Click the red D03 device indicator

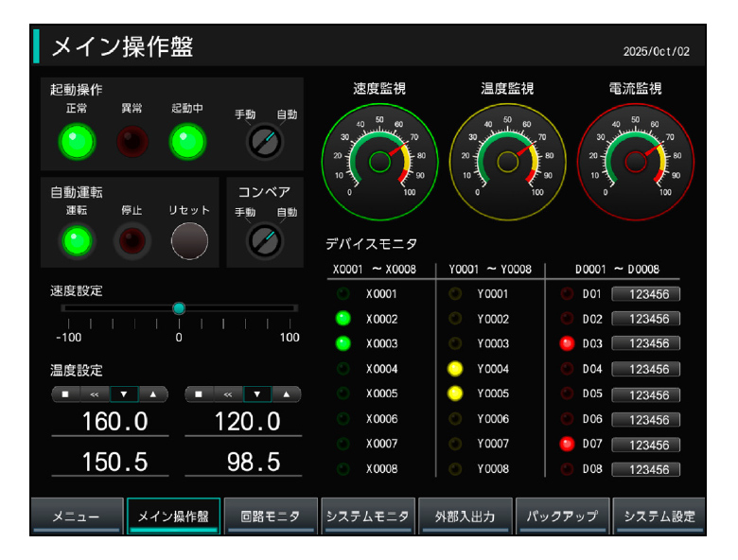coord(568,343)
